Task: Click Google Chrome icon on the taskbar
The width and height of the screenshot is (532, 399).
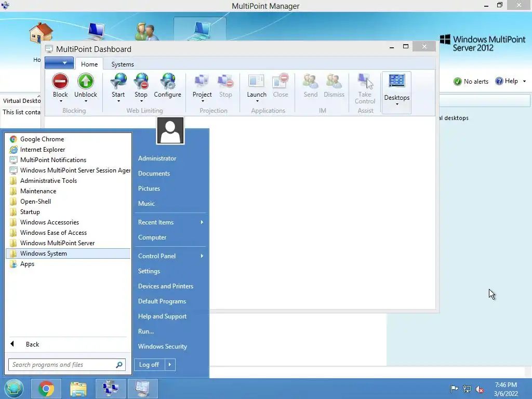Action: [x=46, y=389]
